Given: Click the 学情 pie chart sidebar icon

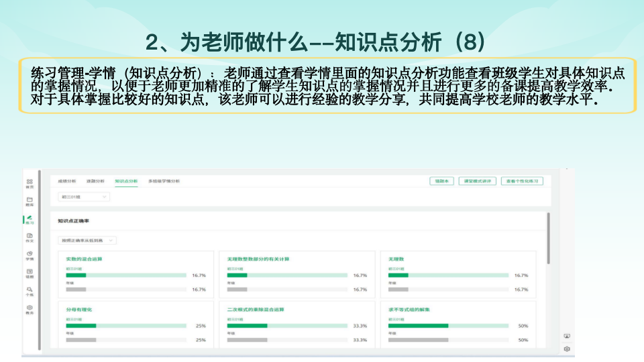Looking at the screenshot, I should pos(30,255).
